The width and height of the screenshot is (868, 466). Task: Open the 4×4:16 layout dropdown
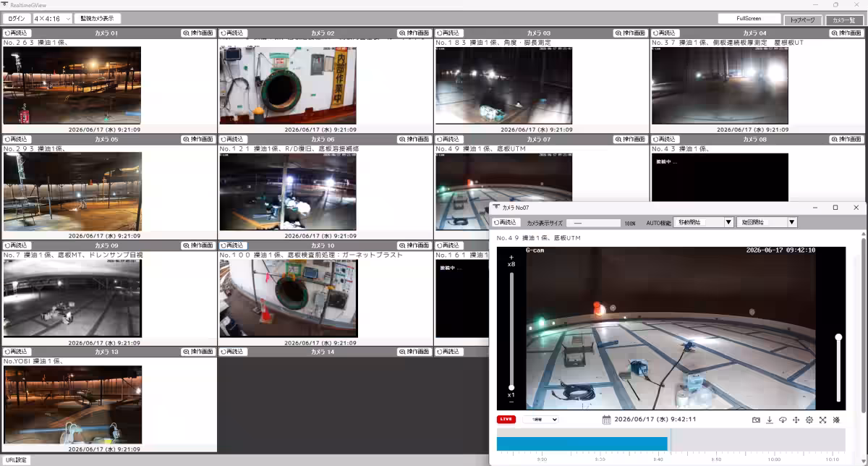pos(53,19)
